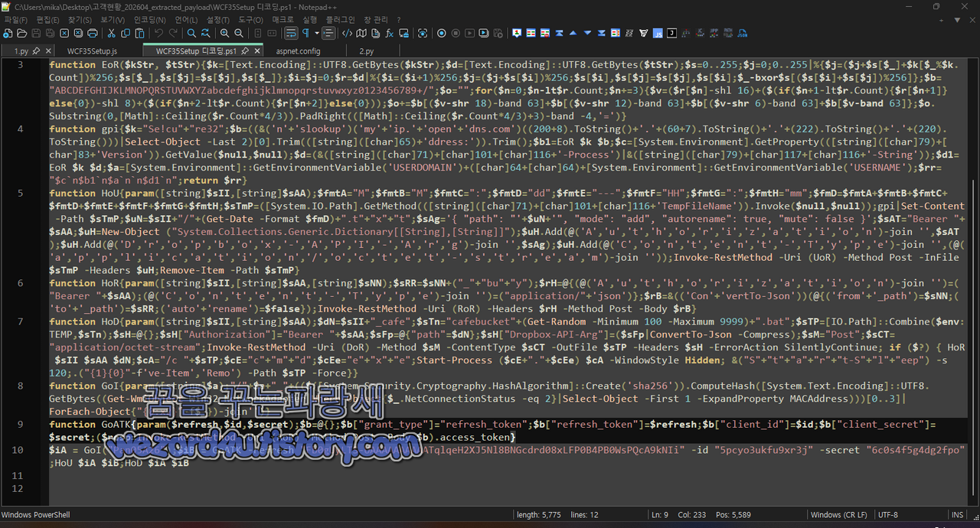Image resolution: width=980 pixels, height=528 pixels.
Task: Open the Replace dialog icon
Action: 206,33
